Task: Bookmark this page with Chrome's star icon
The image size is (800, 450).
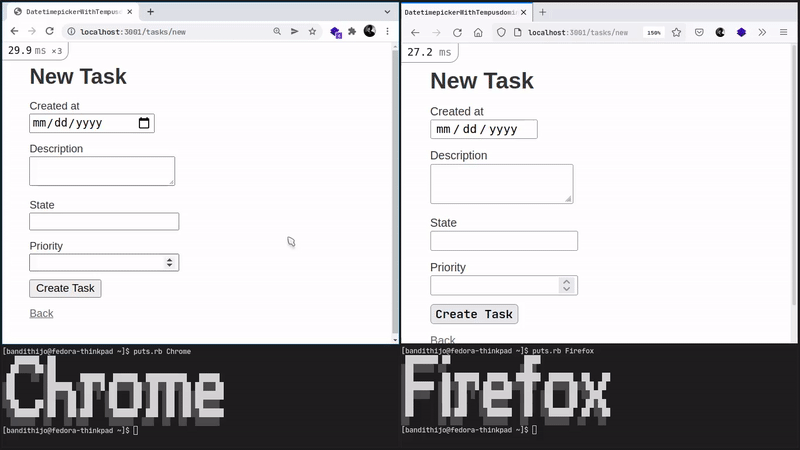Action: click(312, 32)
